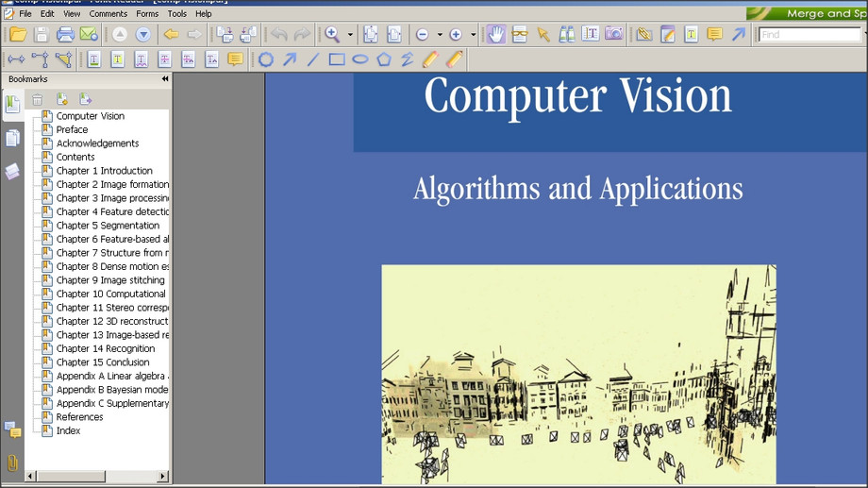This screenshot has width=868, height=488.
Task: Open the zoom in dropdown arrow
Action: (473, 35)
